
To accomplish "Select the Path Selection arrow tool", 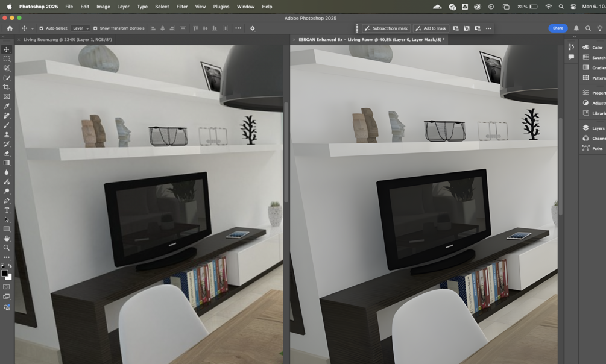I will (7, 219).
